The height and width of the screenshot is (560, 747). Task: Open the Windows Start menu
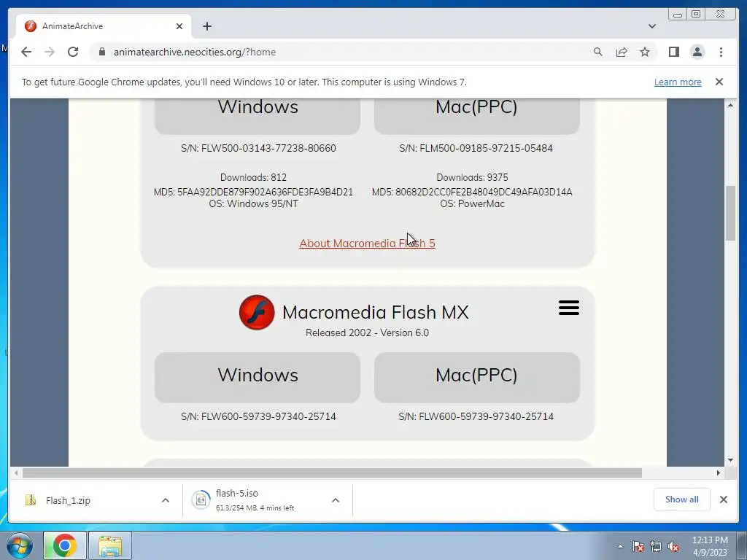20,545
